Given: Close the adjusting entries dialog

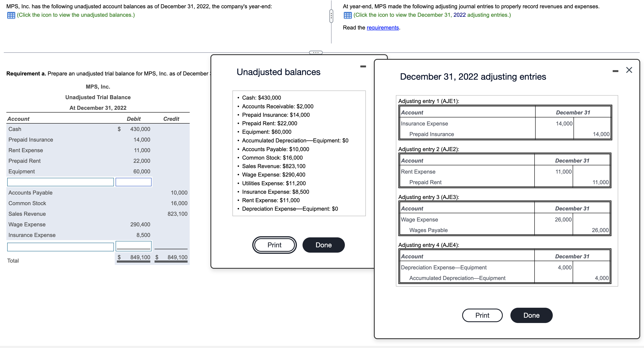Looking at the screenshot, I should pyautogui.click(x=629, y=70).
